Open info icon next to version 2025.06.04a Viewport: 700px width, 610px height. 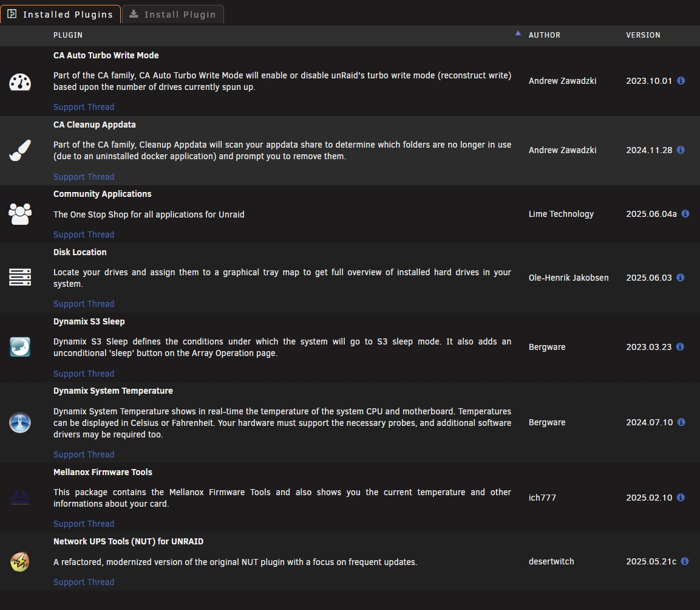(x=685, y=214)
